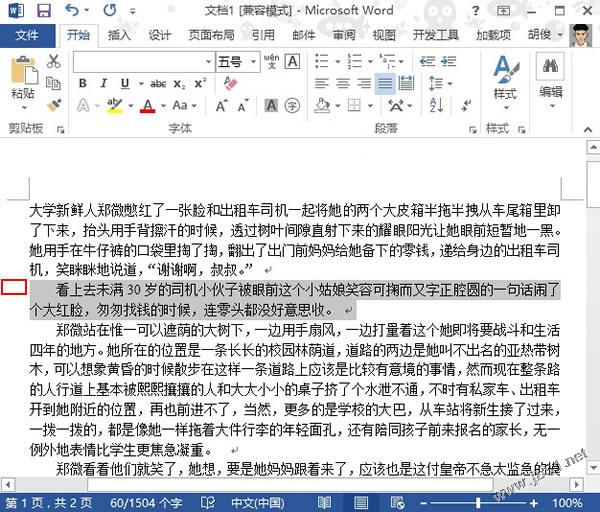Toggle show paragraph marks
The image size is (600, 512).
[x=466, y=105]
